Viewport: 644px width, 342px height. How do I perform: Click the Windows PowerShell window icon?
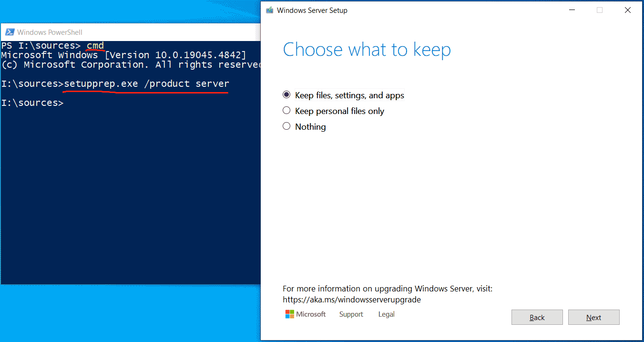(10, 32)
